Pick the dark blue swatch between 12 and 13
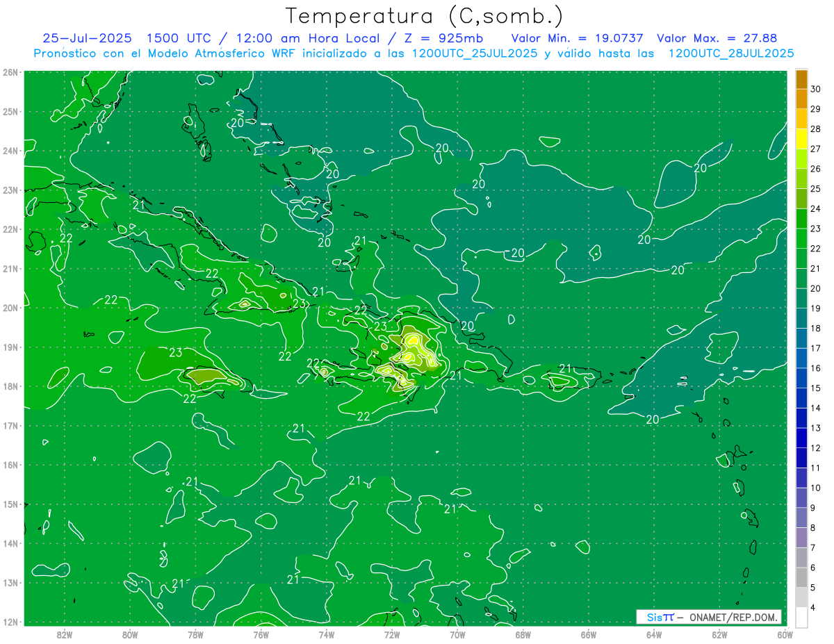834x644 pixels. (801, 438)
